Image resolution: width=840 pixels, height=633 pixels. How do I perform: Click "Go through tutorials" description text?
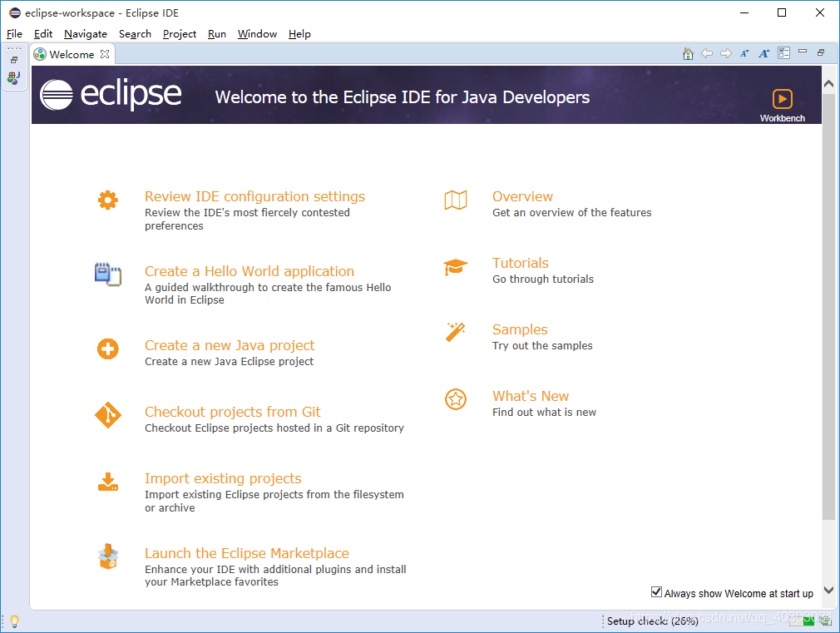pyautogui.click(x=543, y=279)
